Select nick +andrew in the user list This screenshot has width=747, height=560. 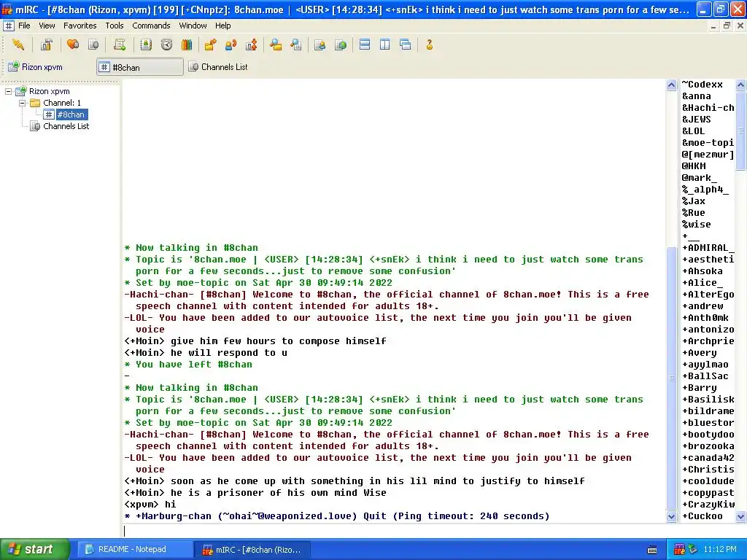703,306
